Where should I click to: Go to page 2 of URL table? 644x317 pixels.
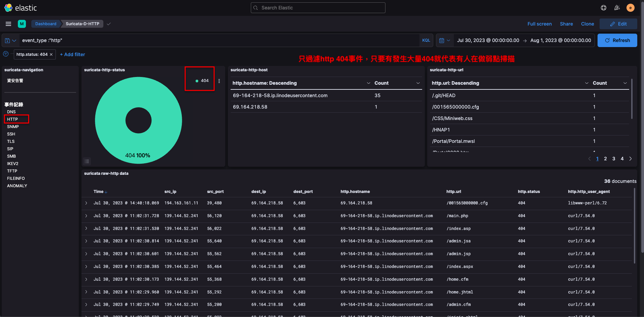pyautogui.click(x=605, y=159)
